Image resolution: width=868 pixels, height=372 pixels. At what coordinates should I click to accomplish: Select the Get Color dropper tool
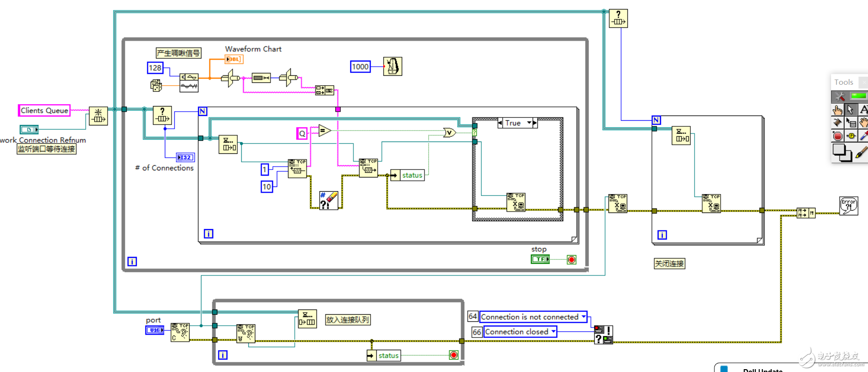point(863,136)
